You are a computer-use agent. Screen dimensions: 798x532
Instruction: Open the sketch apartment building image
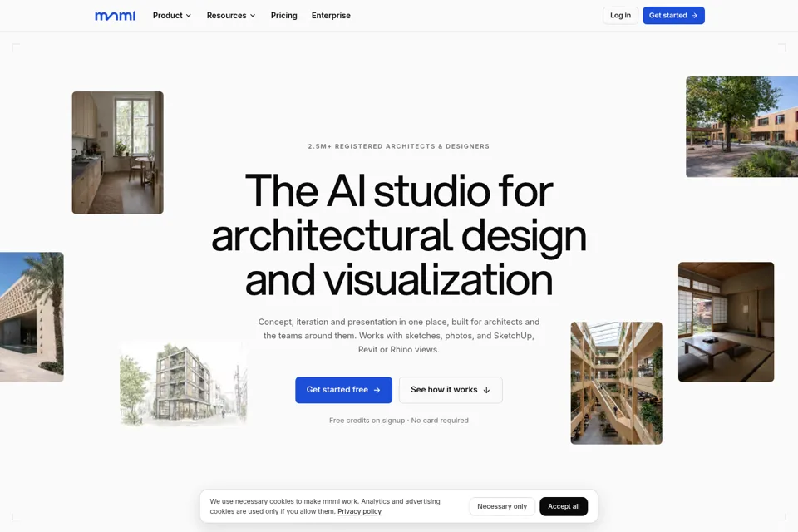click(x=184, y=384)
